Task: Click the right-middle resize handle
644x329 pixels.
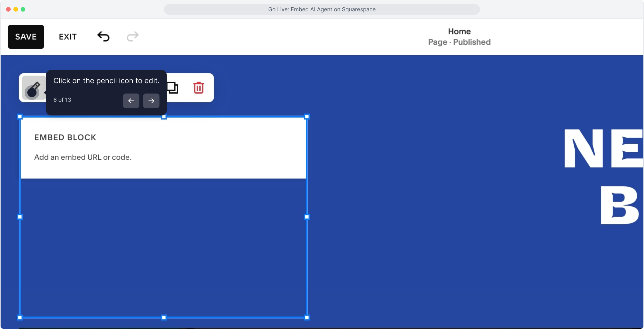Action: point(307,217)
